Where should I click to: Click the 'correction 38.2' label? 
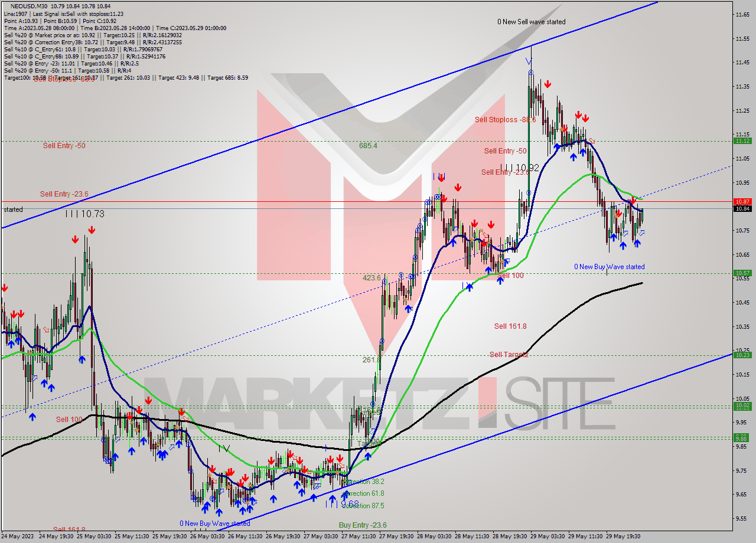[x=363, y=482]
